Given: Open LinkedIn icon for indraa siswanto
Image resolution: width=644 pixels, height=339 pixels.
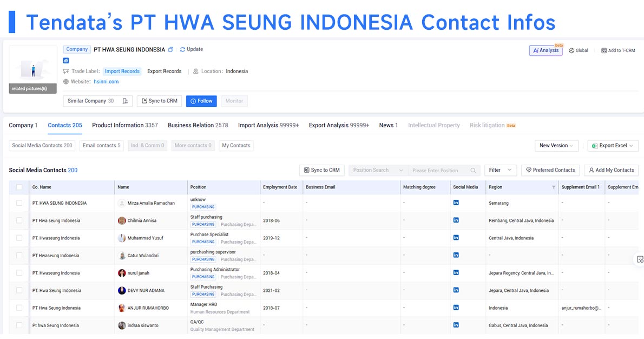Looking at the screenshot, I should click(456, 325).
